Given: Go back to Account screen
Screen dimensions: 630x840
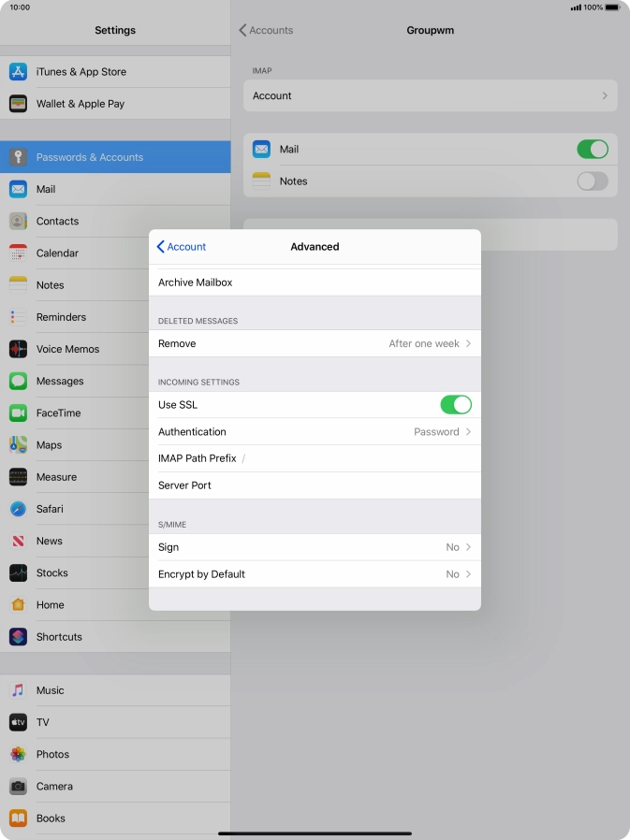Looking at the screenshot, I should (x=182, y=247).
